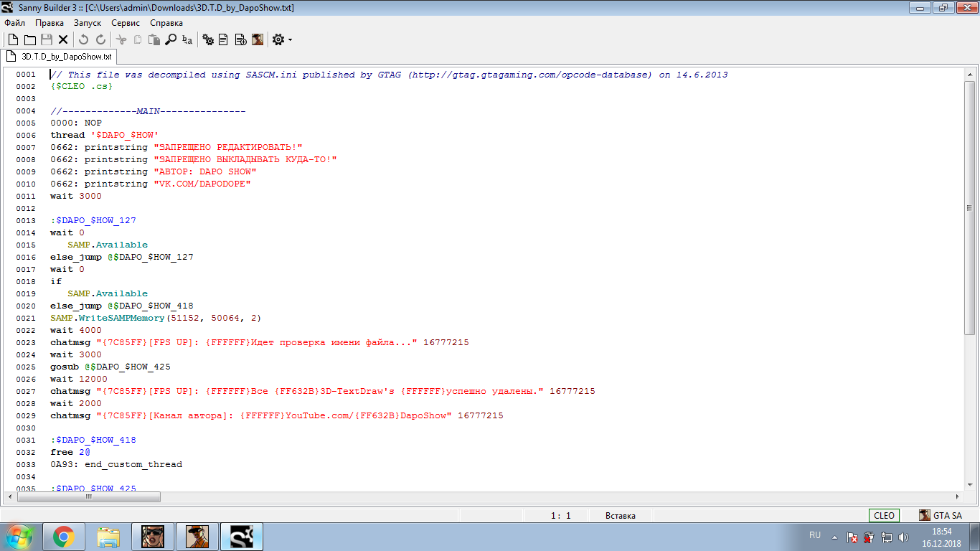Open the Правка menu
980x551 pixels.
tap(50, 23)
